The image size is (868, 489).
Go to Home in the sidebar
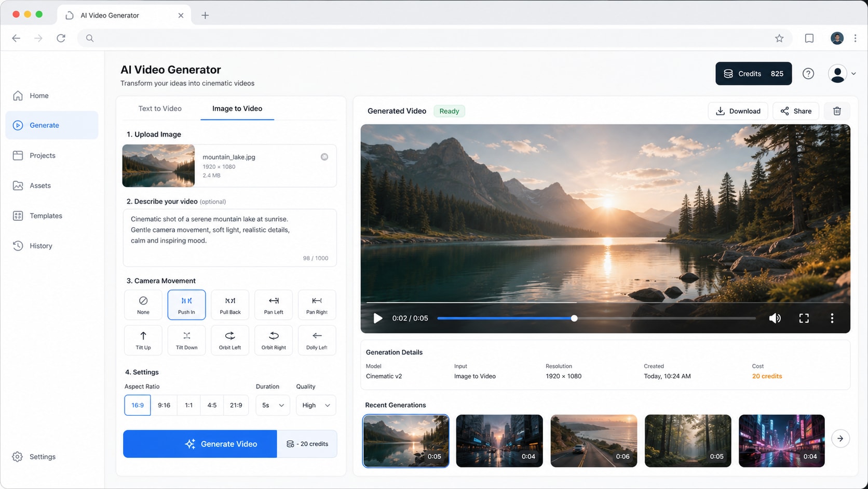[51, 96]
